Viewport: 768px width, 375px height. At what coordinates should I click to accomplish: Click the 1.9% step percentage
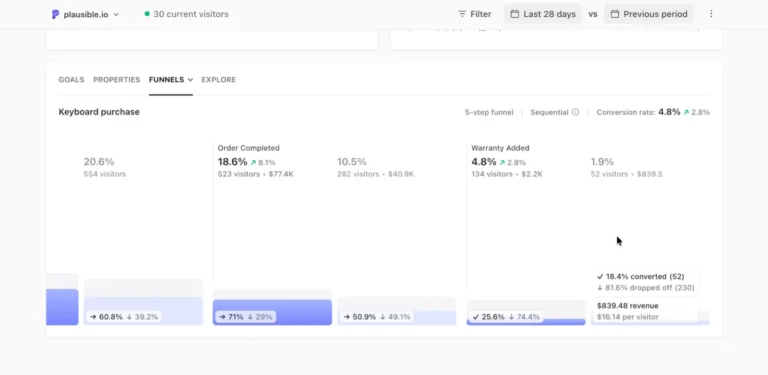(602, 162)
